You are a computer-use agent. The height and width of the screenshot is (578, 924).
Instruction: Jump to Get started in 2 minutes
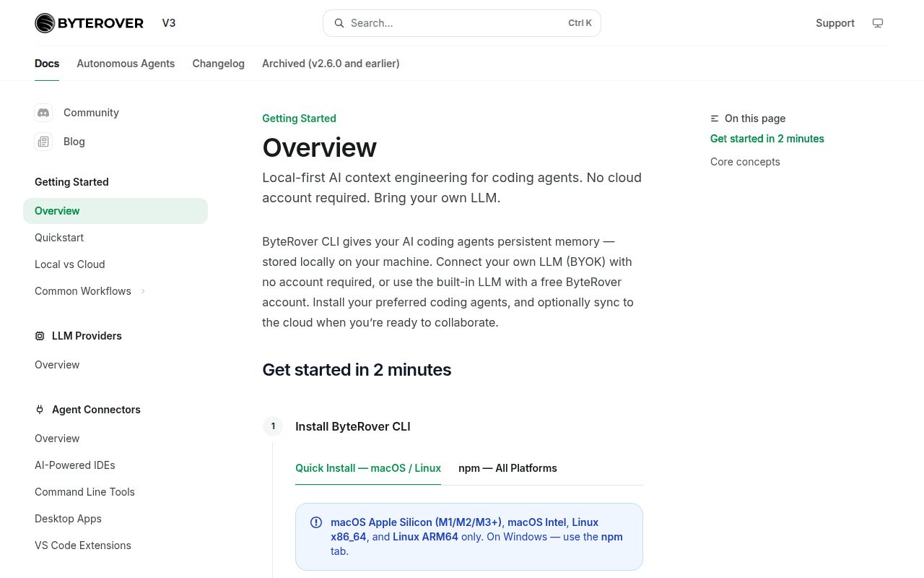(767, 139)
